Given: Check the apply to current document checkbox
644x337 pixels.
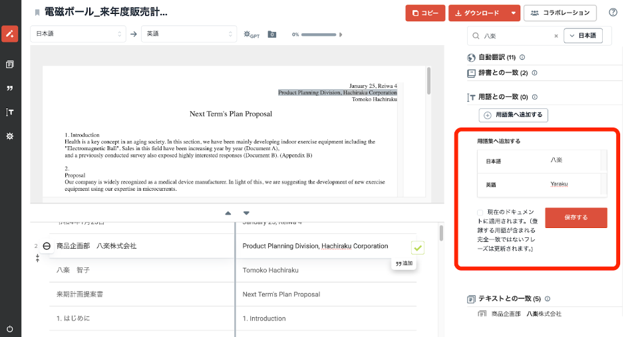Looking at the screenshot, I should (x=480, y=212).
